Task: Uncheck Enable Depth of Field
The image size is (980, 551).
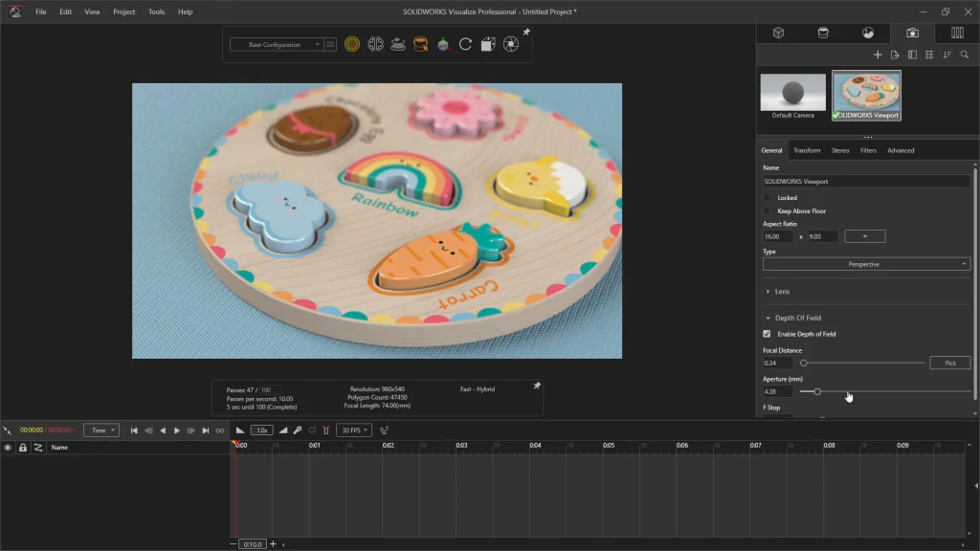Action: click(767, 334)
